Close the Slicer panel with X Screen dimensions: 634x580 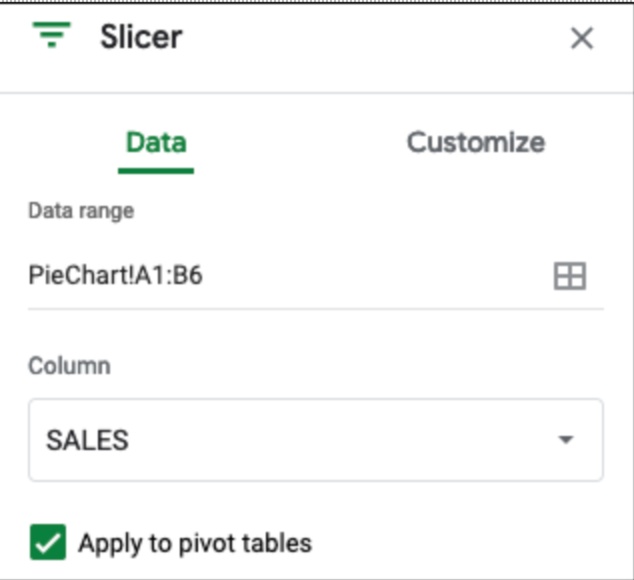[581, 39]
